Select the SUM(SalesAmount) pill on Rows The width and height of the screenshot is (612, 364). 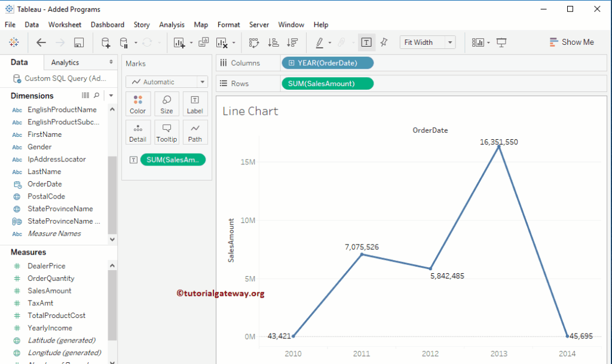click(x=328, y=84)
